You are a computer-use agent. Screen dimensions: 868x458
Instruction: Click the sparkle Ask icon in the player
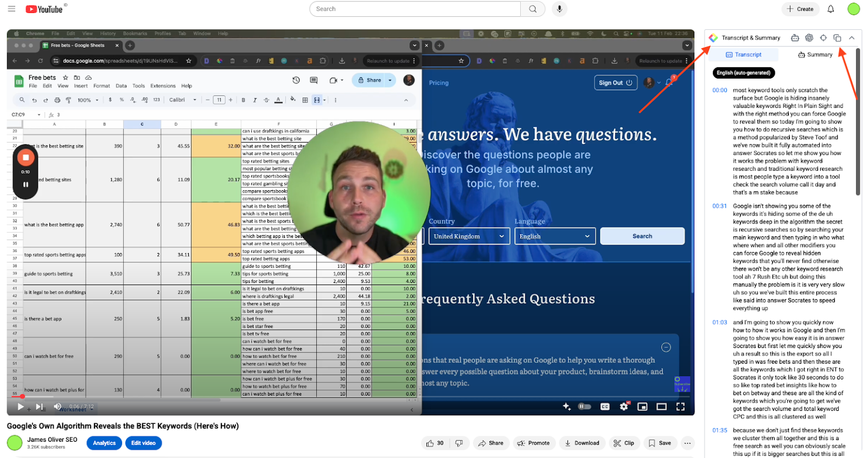click(566, 407)
